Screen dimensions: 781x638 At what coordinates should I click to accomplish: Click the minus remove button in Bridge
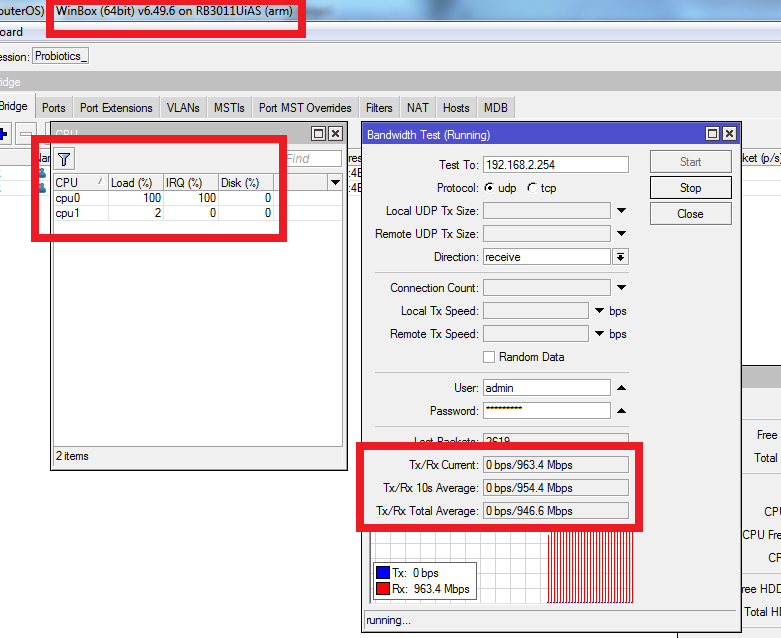pos(26,134)
